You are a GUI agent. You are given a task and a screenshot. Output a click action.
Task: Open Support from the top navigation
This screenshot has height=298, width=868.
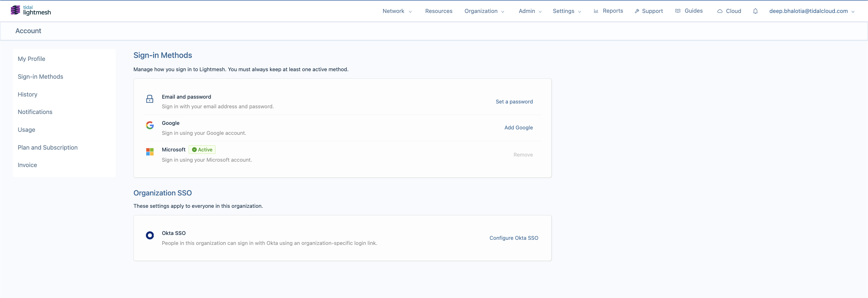click(x=652, y=11)
